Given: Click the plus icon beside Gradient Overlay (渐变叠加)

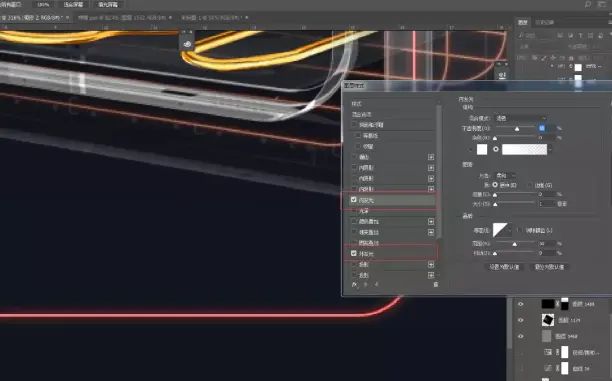Looking at the screenshot, I should [431, 232].
